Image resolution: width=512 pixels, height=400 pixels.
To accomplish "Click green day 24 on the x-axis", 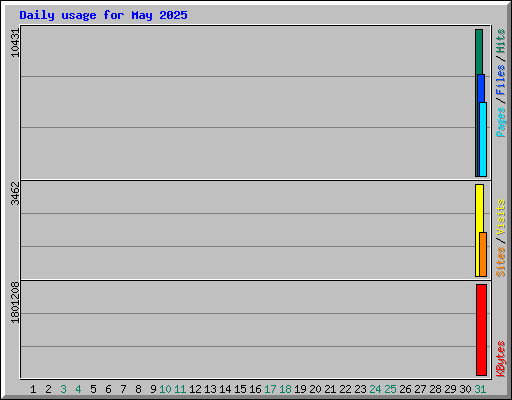I will [375, 389].
